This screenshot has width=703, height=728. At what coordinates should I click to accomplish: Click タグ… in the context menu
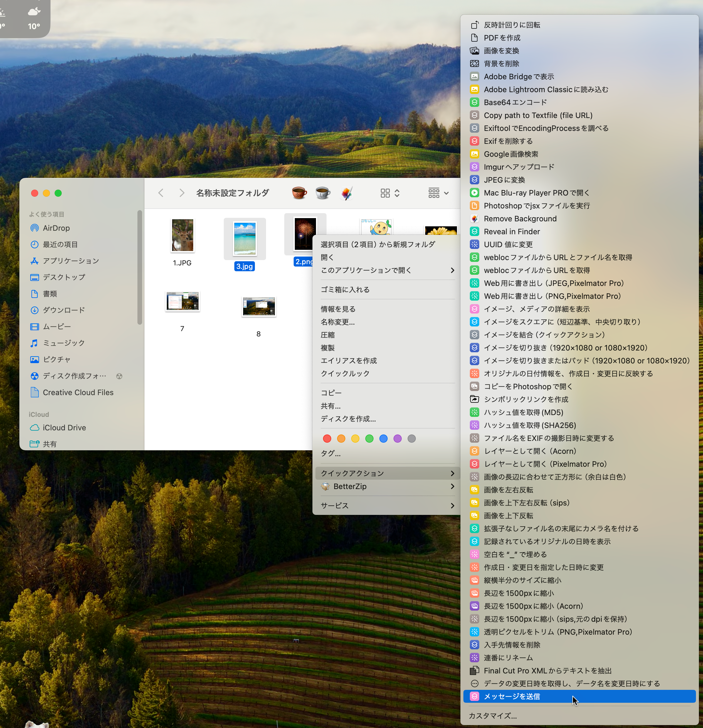[330, 453]
